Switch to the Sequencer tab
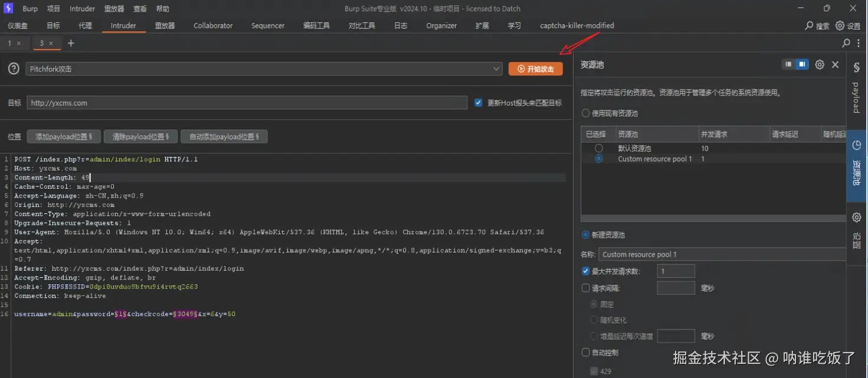Image resolution: width=868 pixels, height=378 pixels. [268, 26]
